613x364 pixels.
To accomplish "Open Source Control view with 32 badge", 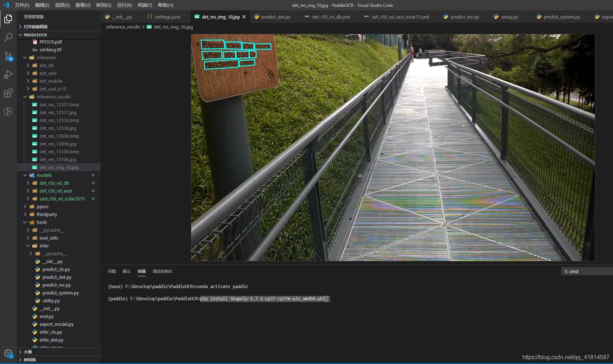I will pos(8,56).
